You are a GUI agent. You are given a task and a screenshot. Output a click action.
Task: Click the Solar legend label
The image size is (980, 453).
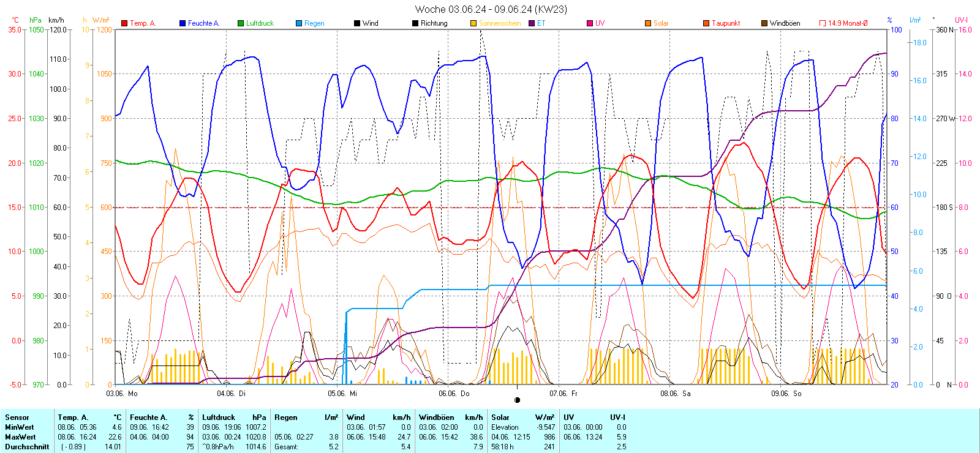[x=661, y=23]
